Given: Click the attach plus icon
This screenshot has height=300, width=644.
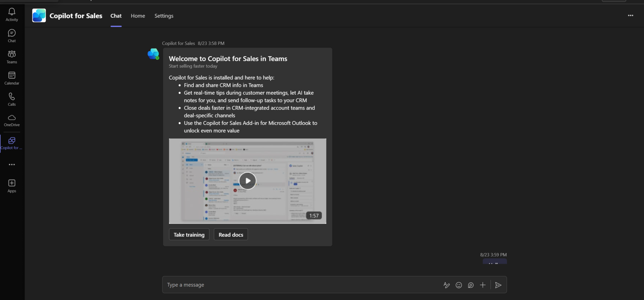Looking at the screenshot, I should click(483, 285).
